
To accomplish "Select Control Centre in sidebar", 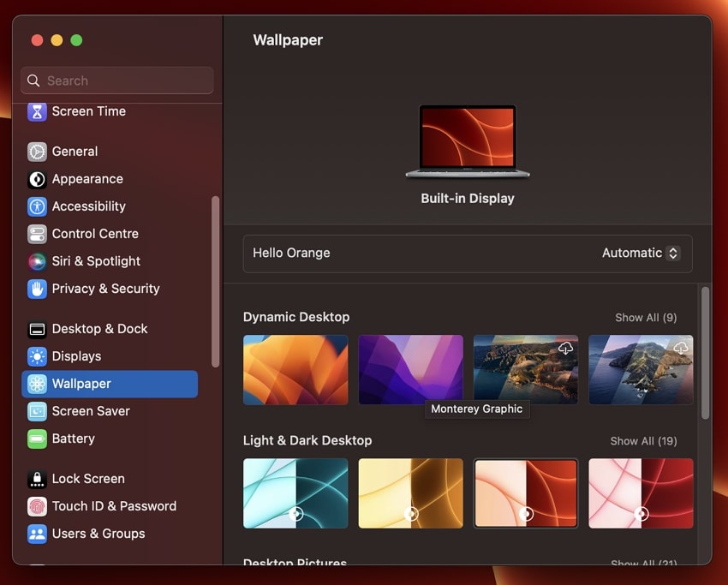I will coord(94,234).
